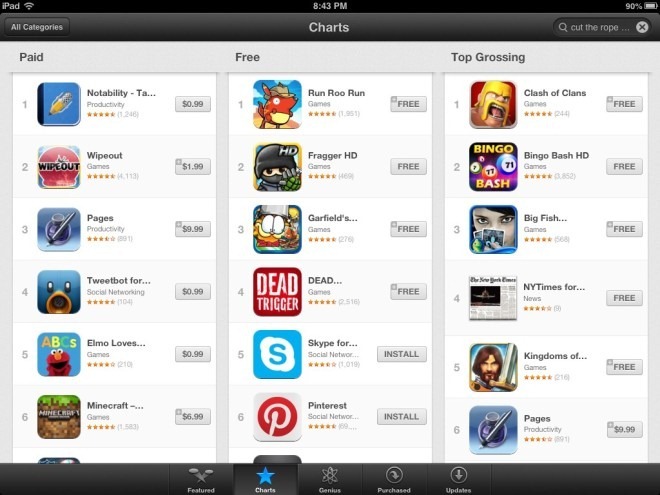This screenshot has height=495, width=660.
Task: Switch to the Featured tab
Action: click(201, 480)
